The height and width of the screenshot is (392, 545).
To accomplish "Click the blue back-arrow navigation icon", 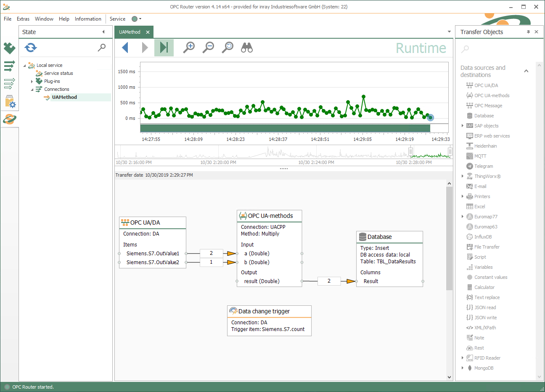I will [x=125, y=48].
